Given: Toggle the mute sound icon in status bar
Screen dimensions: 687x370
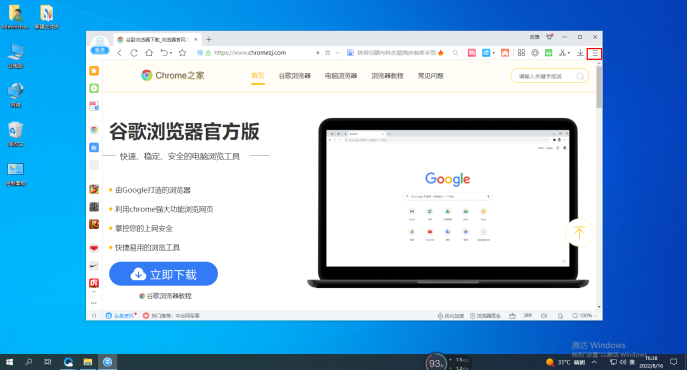Looking at the screenshot, I should tap(544, 316).
